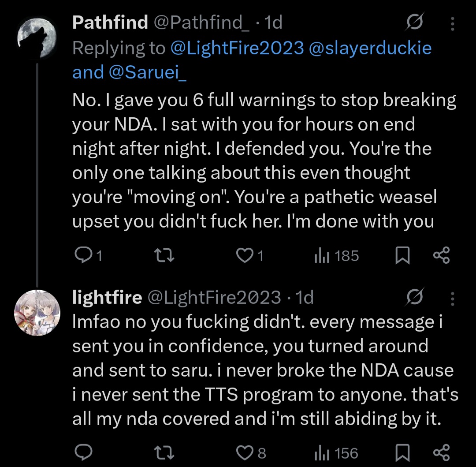Like Pathfind's tweet
Screen dimensions: 476x467
click(x=244, y=256)
